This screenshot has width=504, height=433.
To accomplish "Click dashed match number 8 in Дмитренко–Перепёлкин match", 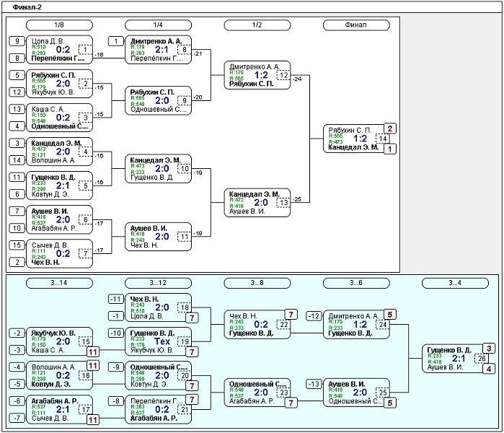I will point(185,50).
